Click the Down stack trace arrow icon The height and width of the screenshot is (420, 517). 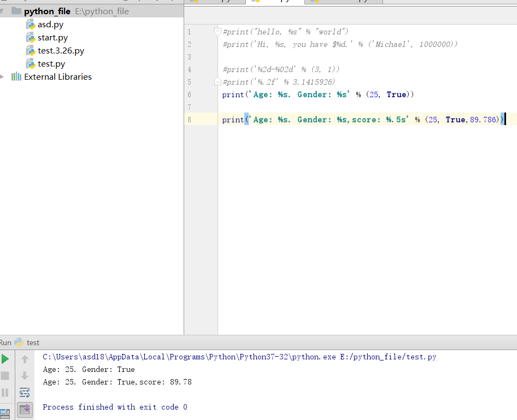[25, 376]
